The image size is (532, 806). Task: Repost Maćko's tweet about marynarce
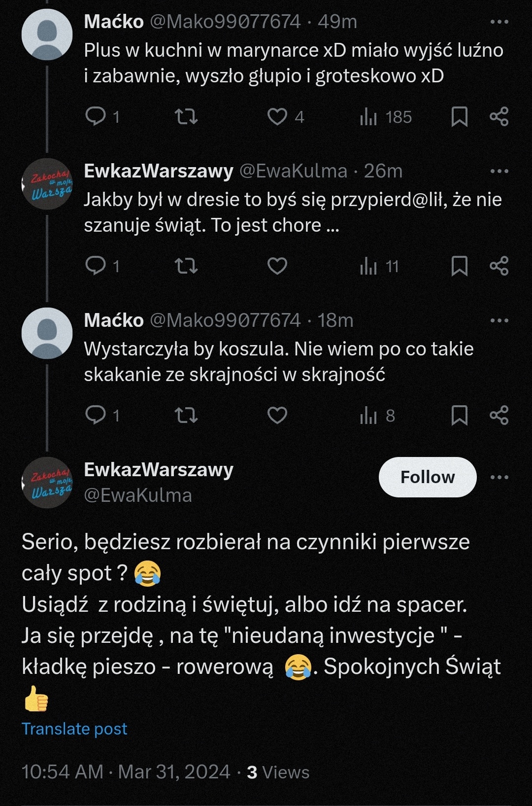[186, 116]
